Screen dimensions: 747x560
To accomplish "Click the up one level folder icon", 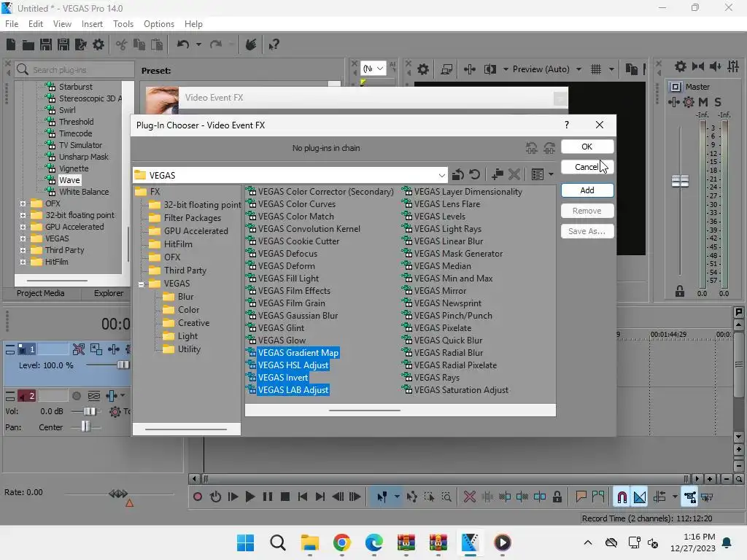I will pos(458,175).
